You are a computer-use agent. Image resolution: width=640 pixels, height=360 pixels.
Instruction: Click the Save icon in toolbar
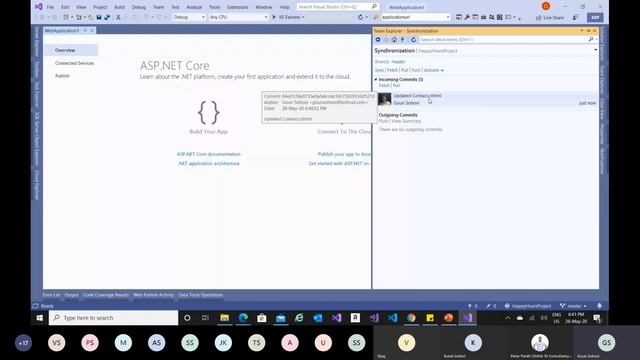(99, 17)
